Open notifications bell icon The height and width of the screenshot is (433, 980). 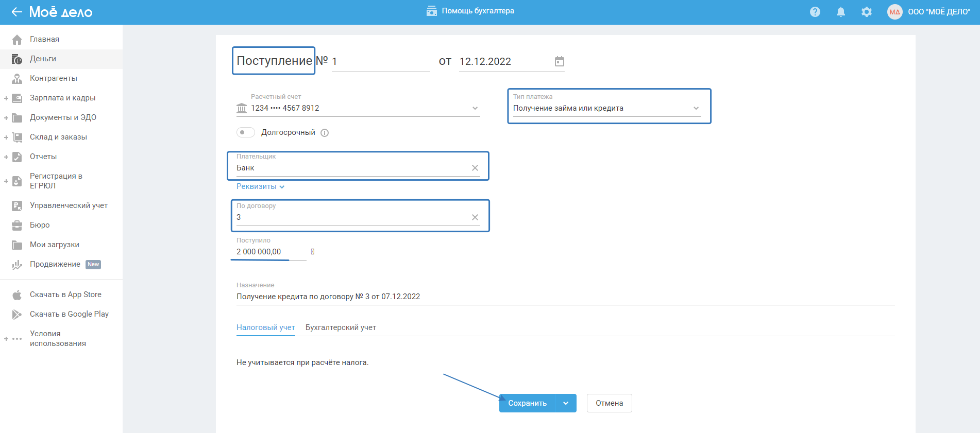841,12
